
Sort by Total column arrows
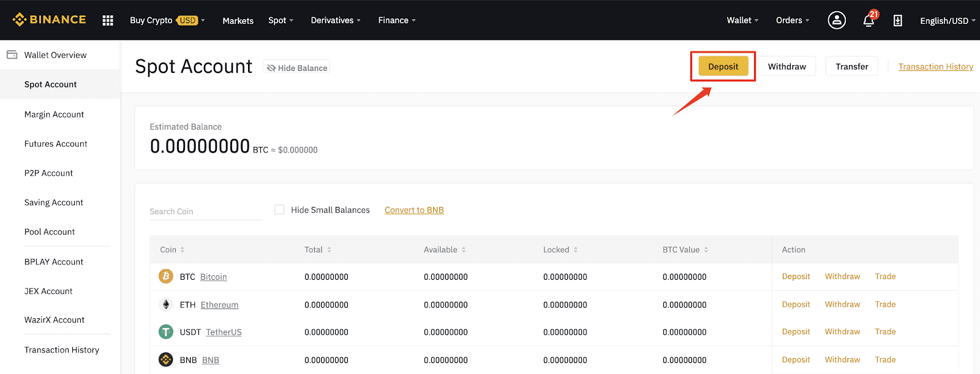coord(329,250)
